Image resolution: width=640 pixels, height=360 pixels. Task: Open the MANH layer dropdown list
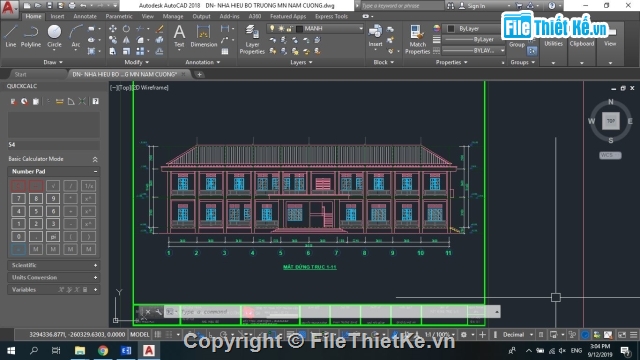tap(361, 29)
